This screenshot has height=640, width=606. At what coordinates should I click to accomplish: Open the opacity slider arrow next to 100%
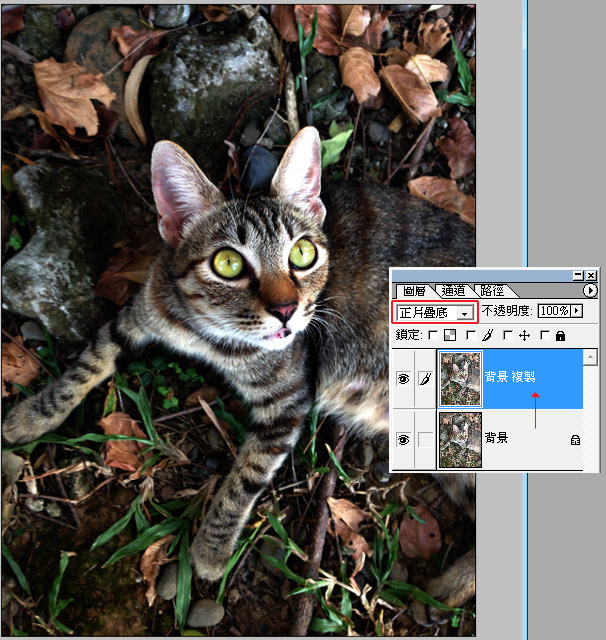[576, 311]
